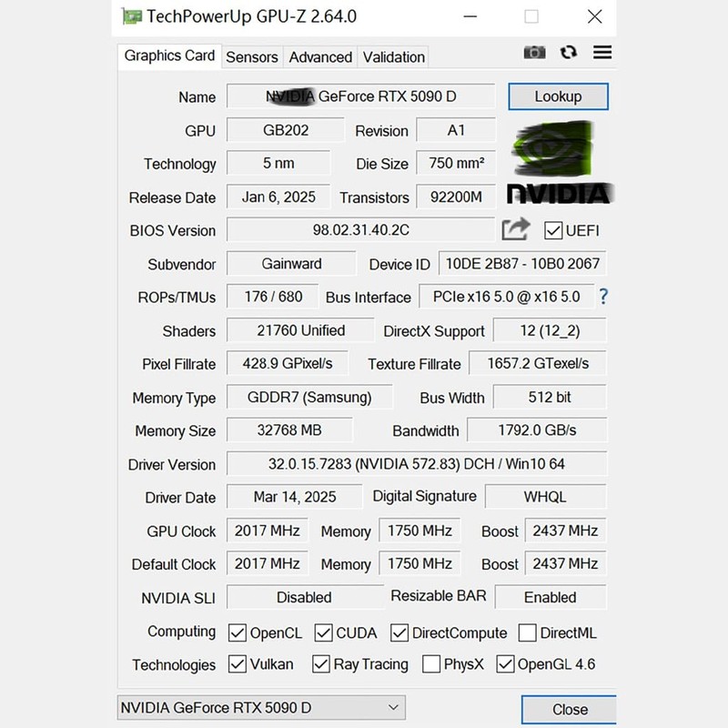Click the GPU Clock row's 2017 MHz value

coord(267,531)
